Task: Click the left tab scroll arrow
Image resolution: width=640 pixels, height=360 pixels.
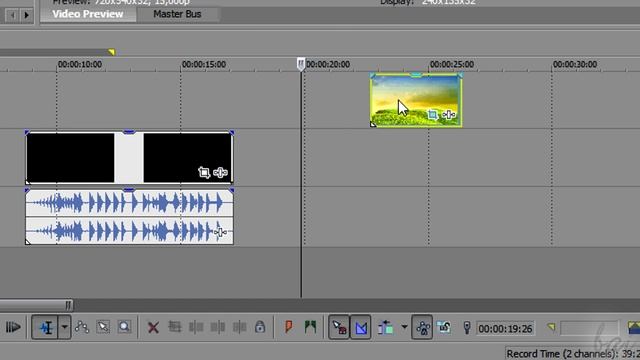Action: pos(13,16)
